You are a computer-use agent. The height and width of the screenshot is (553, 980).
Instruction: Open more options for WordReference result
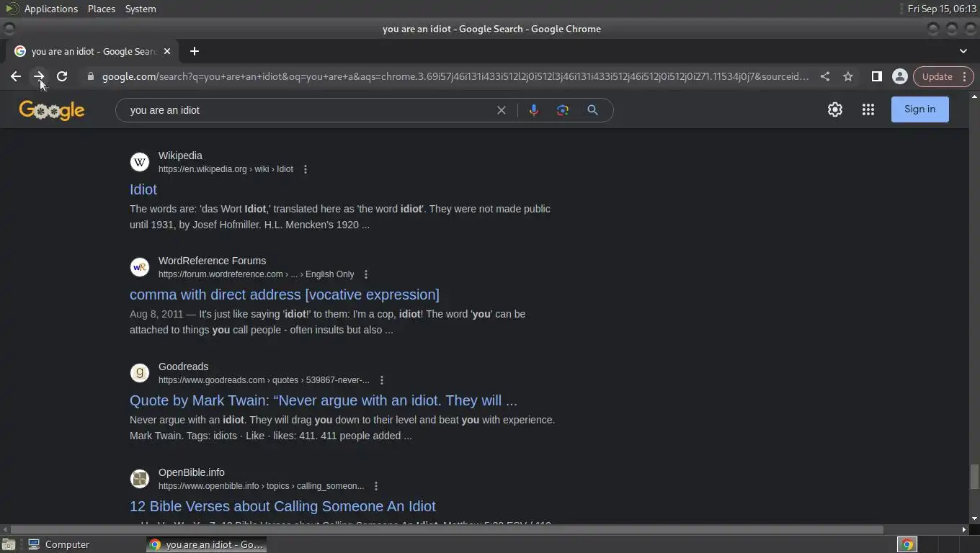(x=366, y=274)
